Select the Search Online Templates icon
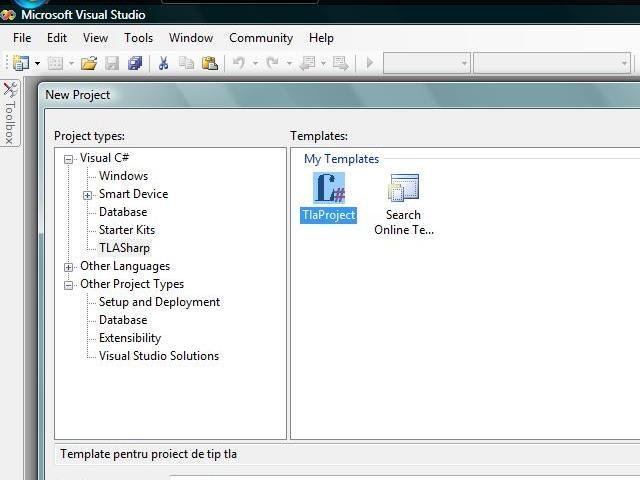 pyautogui.click(x=404, y=204)
